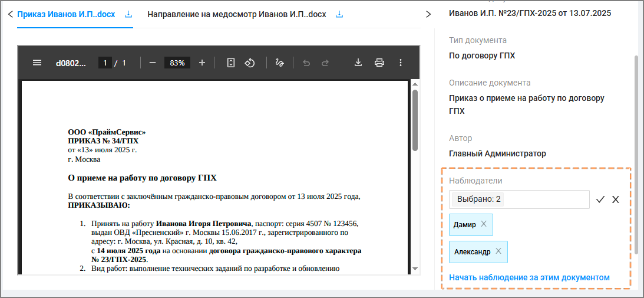Click the Начать наблюдение за этим документом link
Screen dimensions: 644x298
[529, 277]
